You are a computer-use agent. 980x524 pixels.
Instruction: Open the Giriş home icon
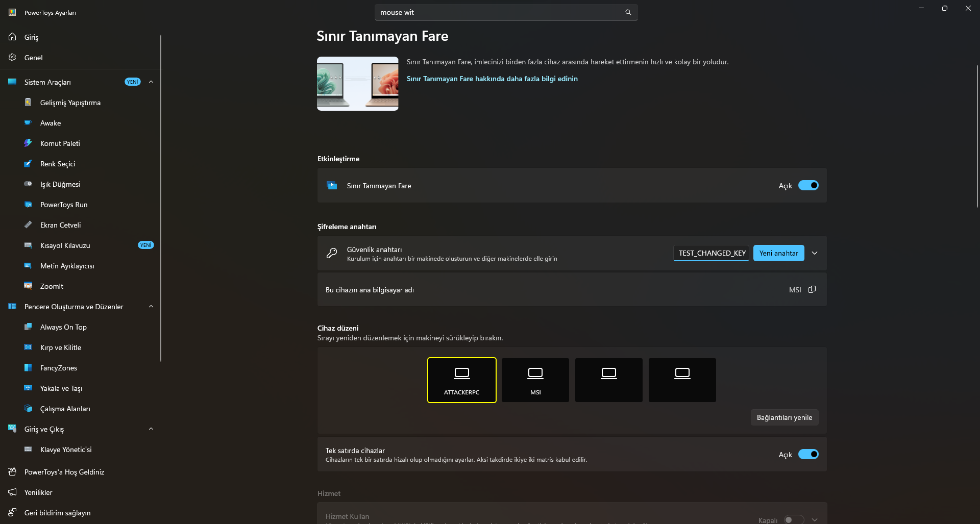12,37
